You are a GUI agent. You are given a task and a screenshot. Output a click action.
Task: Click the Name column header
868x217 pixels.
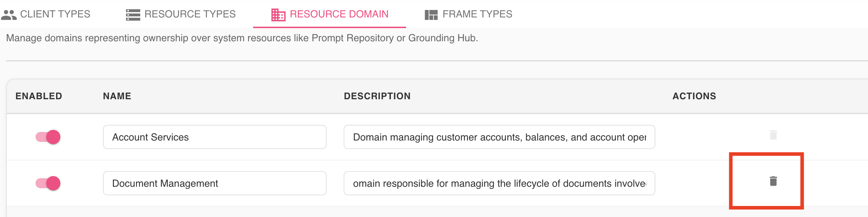pos(117,96)
